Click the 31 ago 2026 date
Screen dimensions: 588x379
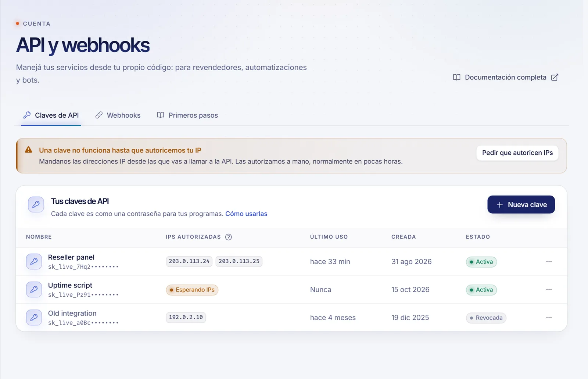tap(412, 262)
